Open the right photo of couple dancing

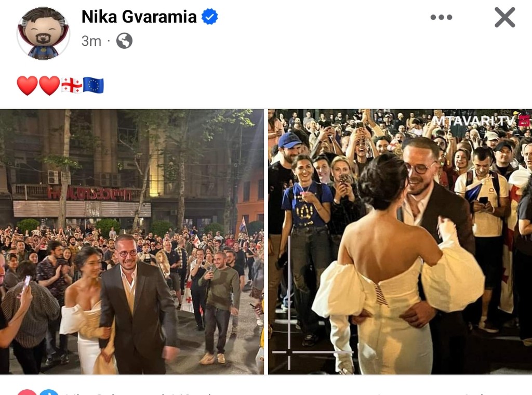(x=400, y=242)
